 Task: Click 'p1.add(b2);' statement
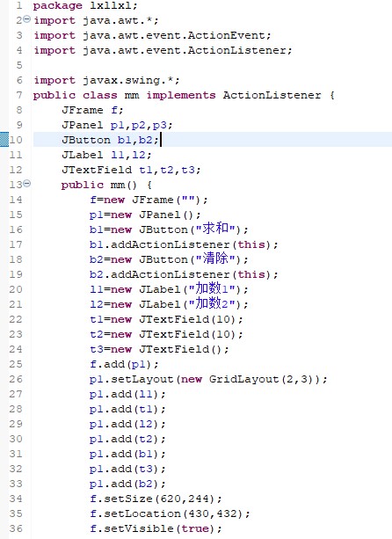[127, 484]
